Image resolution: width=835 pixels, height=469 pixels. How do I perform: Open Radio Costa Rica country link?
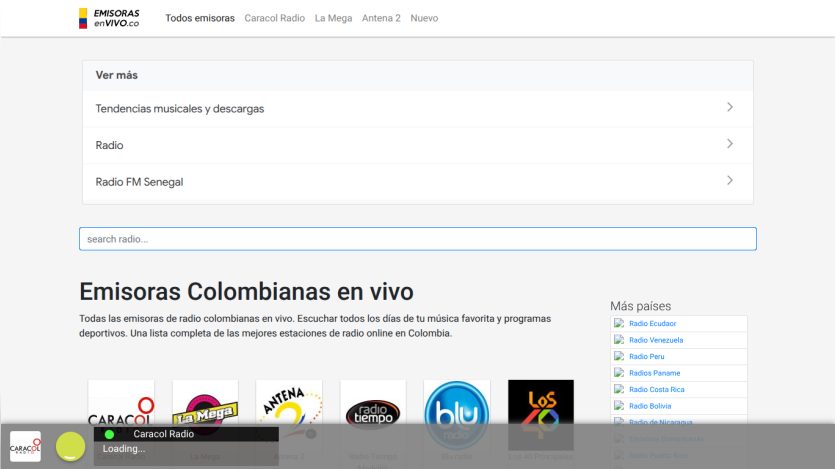(657, 390)
